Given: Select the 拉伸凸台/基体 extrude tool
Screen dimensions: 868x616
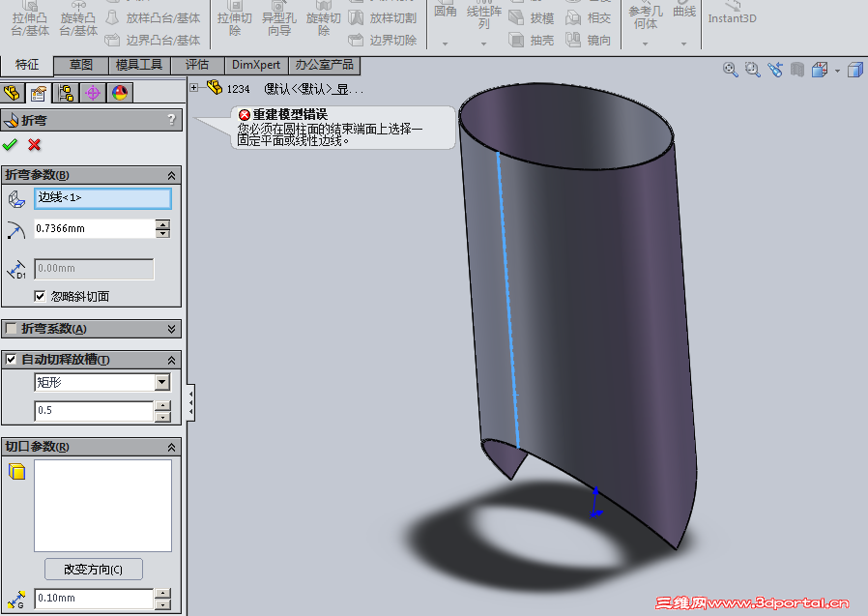Looking at the screenshot, I should tap(30, 18).
